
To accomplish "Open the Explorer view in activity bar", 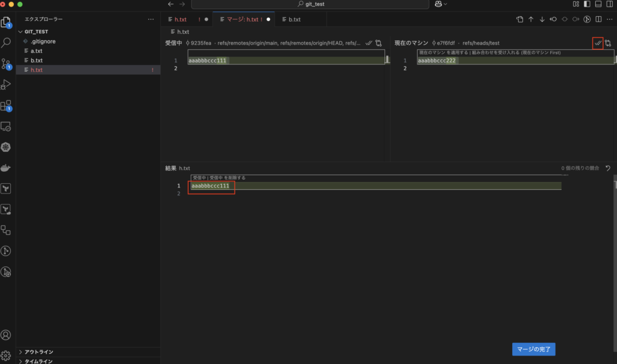I will (x=6, y=22).
